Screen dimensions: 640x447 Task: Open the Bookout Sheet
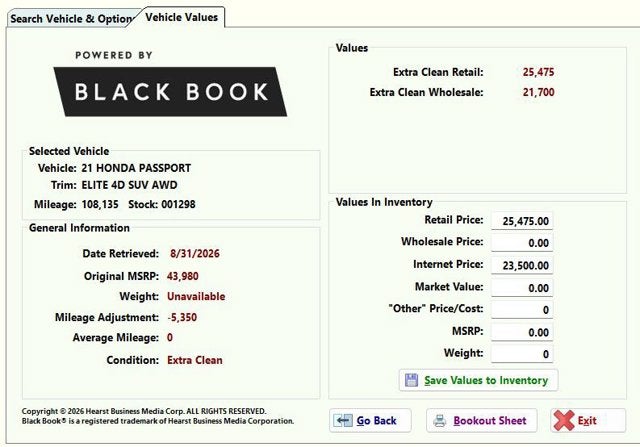click(x=482, y=420)
